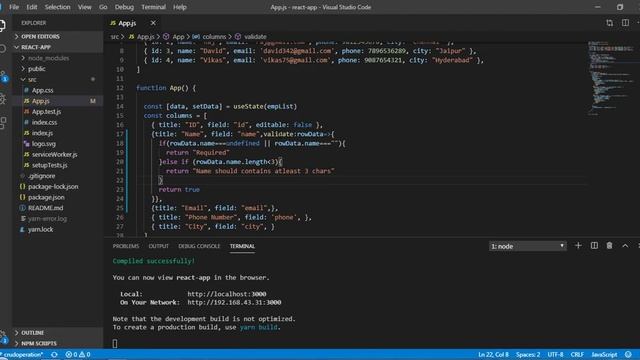Change indentation via 'Spaces: 2'

(528, 355)
